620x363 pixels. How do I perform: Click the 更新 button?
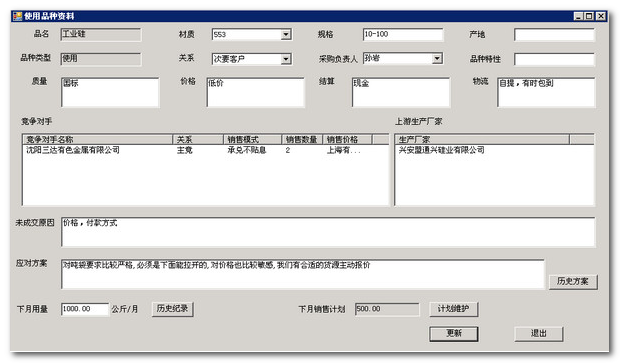pos(454,334)
